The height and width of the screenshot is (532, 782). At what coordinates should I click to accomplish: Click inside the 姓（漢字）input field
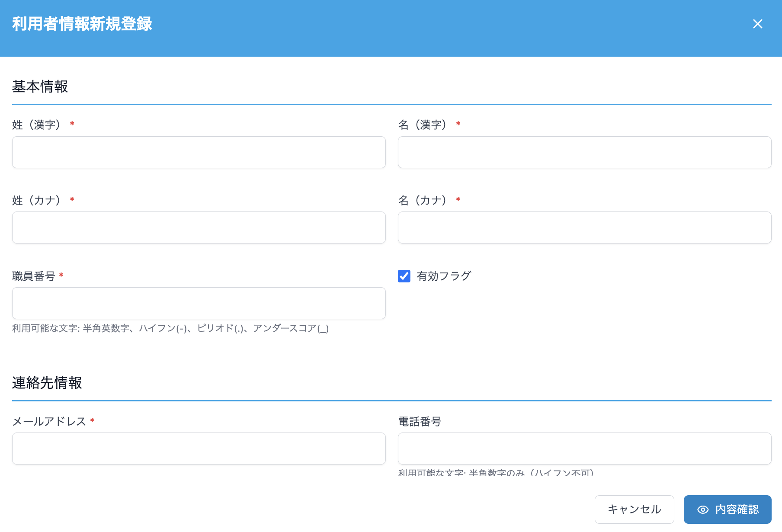(x=199, y=152)
